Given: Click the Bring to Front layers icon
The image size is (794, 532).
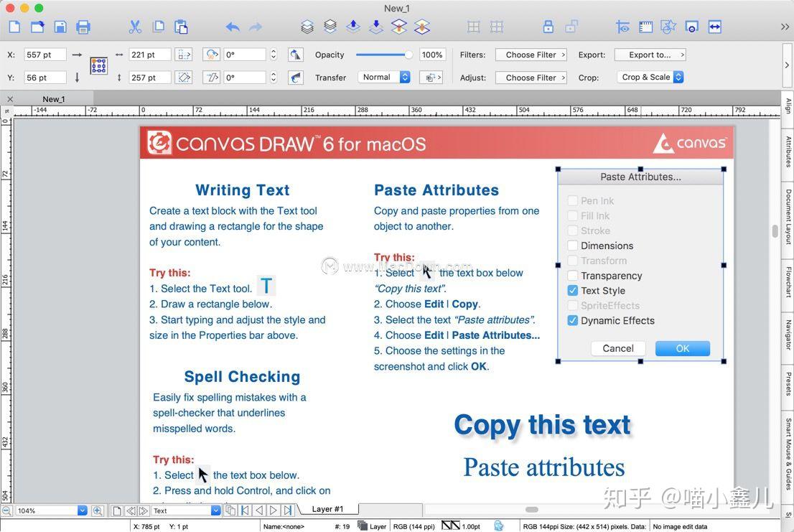Looking at the screenshot, I should [307, 27].
